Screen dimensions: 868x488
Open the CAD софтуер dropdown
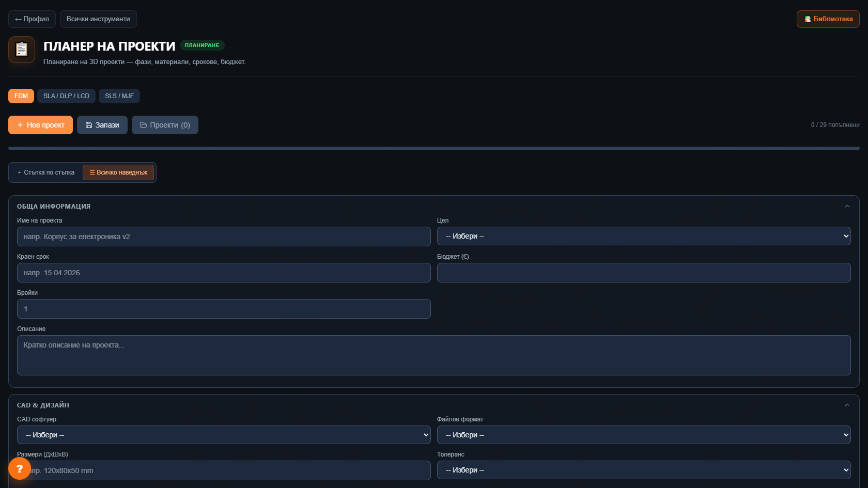click(224, 435)
